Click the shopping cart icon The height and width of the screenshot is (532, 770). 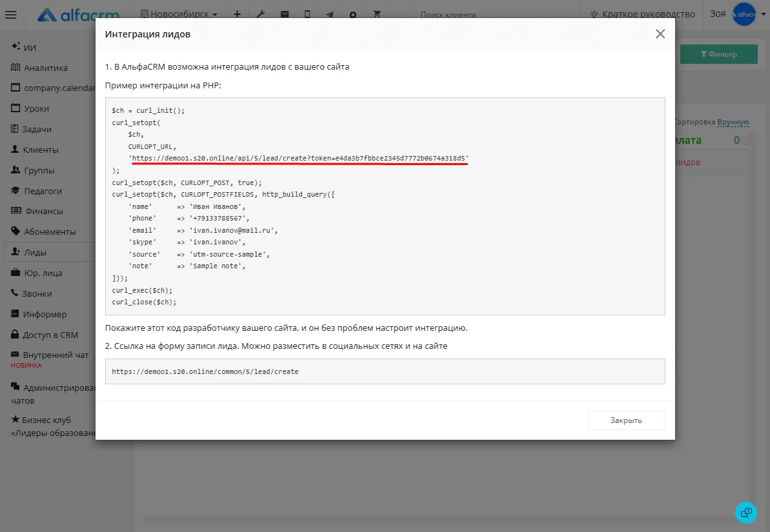click(x=377, y=14)
